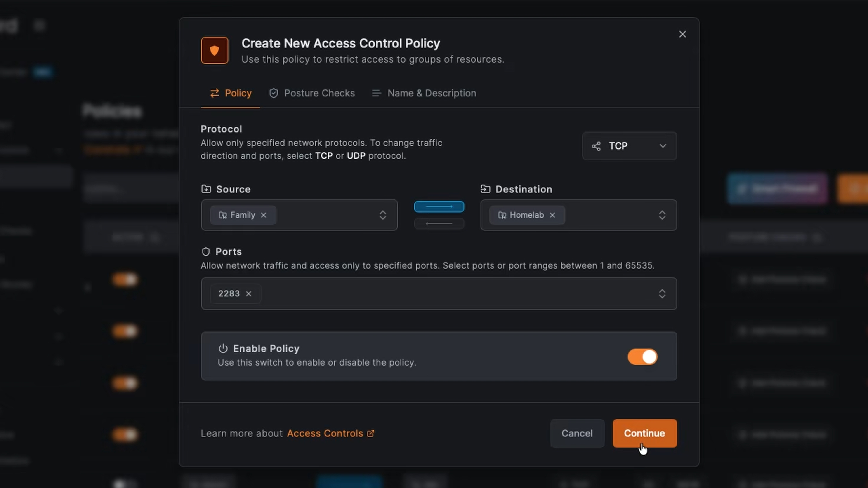
Task: Select source-to-destination traffic direction arrow
Action: (x=439, y=206)
